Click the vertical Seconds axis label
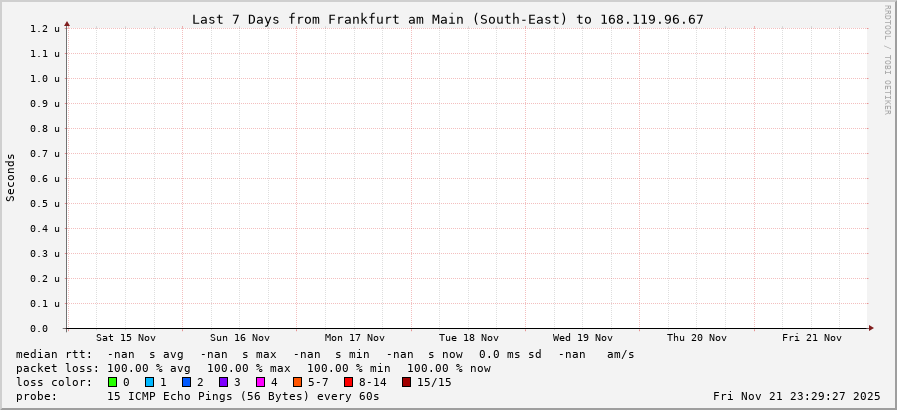This screenshot has width=897, height=410. [x=11, y=177]
